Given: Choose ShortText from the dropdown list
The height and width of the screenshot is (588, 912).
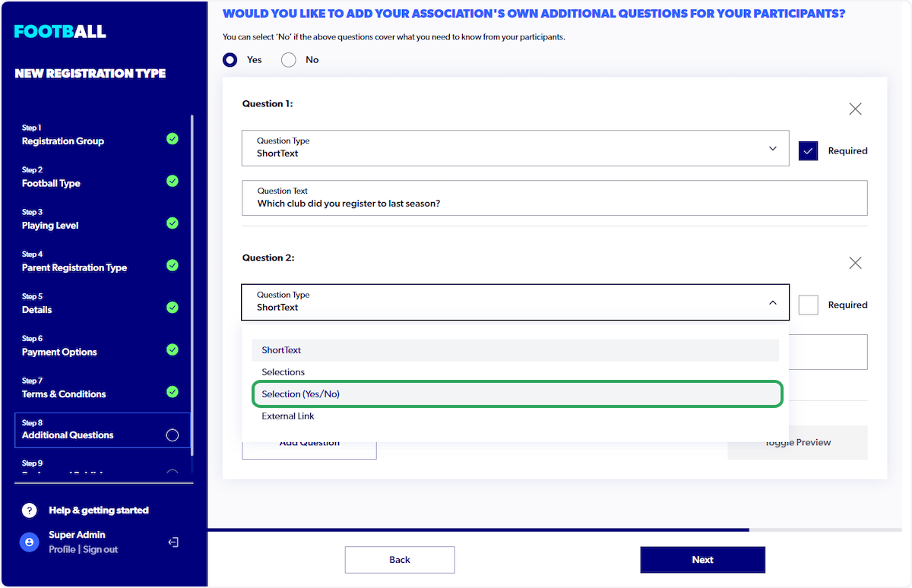Looking at the screenshot, I should pos(515,350).
